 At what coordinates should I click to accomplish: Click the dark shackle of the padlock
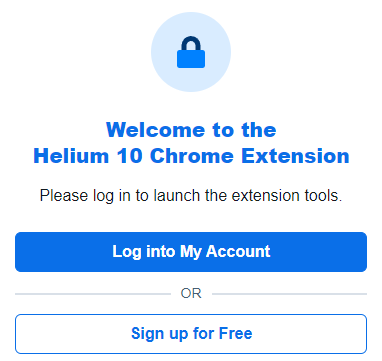coord(191,43)
